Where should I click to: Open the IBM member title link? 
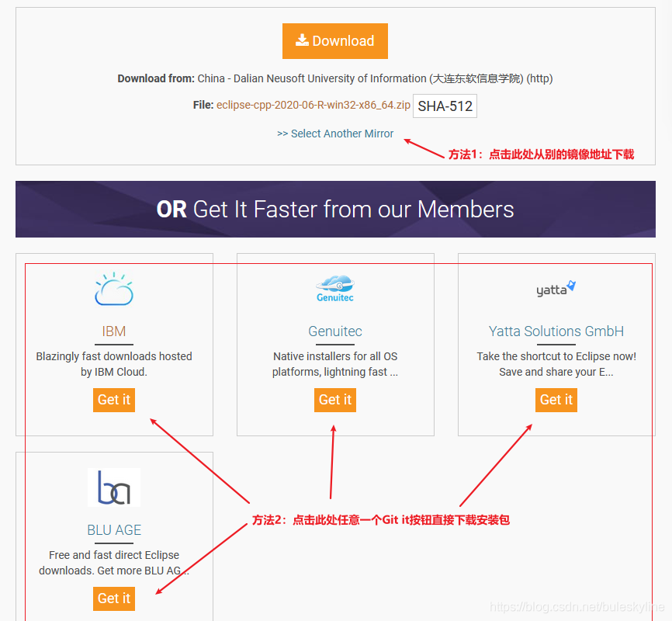114,331
